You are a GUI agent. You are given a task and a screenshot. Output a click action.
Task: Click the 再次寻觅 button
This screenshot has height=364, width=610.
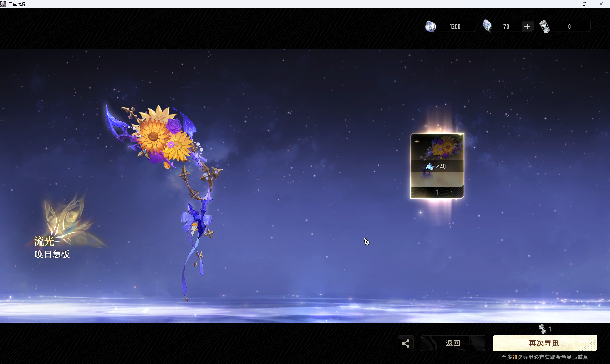(545, 343)
